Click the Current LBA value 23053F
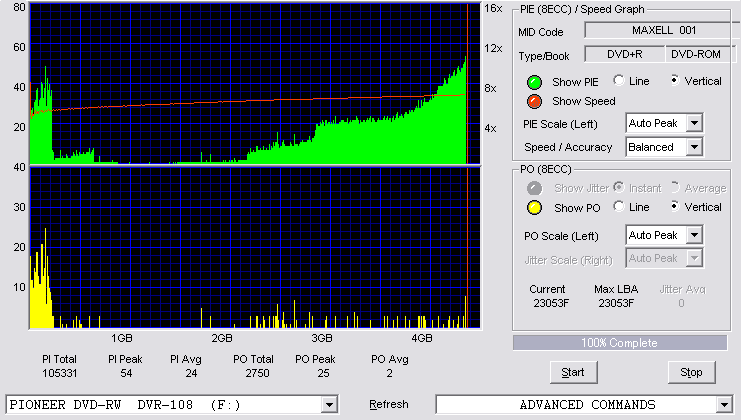Image resolution: width=742 pixels, height=420 pixels. point(551,303)
